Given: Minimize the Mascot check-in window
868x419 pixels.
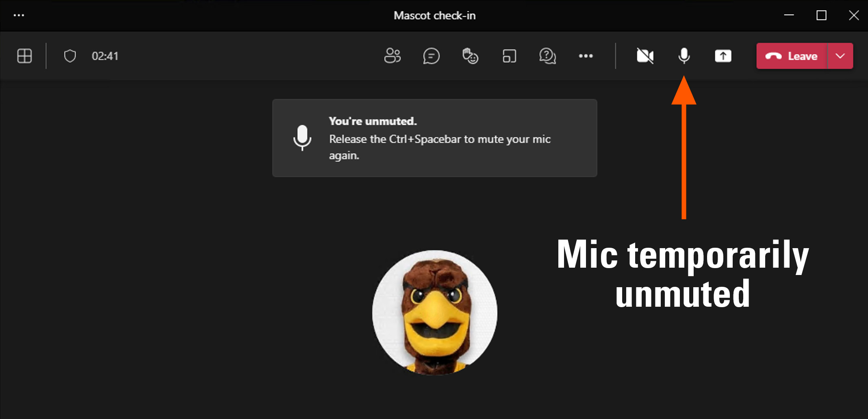Looking at the screenshot, I should coord(789,15).
